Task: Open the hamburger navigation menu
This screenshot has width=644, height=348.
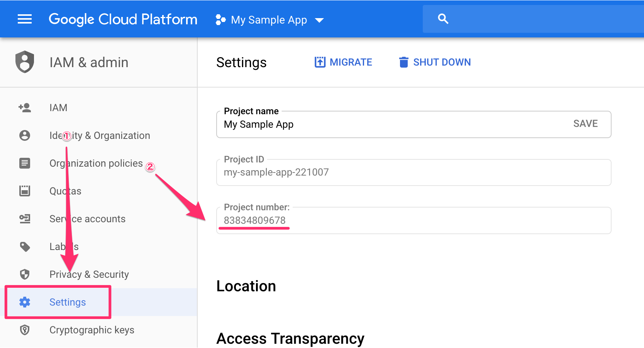Action: point(25,19)
